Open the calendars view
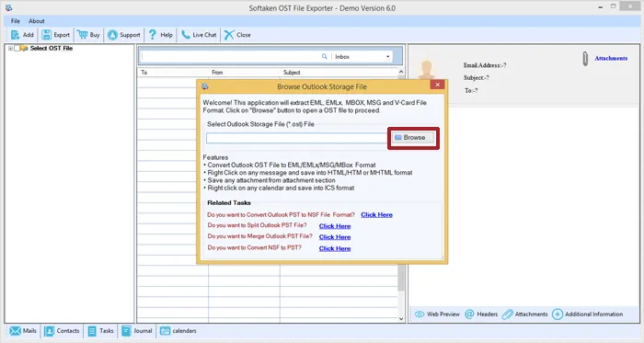The height and width of the screenshot is (343, 644). [178, 331]
